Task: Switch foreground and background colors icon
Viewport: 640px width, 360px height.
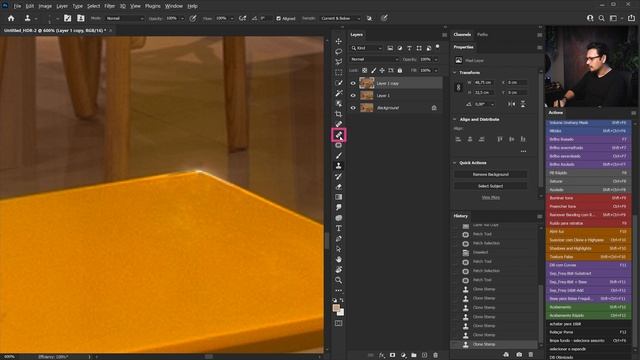Action: pyautogui.click(x=342, y=300)
